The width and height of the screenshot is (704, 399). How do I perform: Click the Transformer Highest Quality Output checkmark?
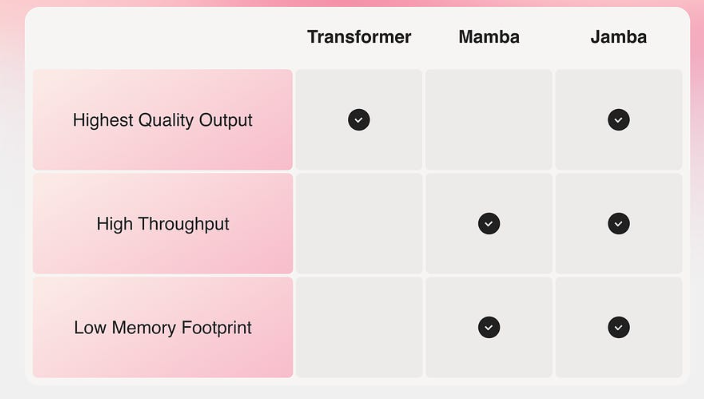pyautogui.click(x=359, y=120)
